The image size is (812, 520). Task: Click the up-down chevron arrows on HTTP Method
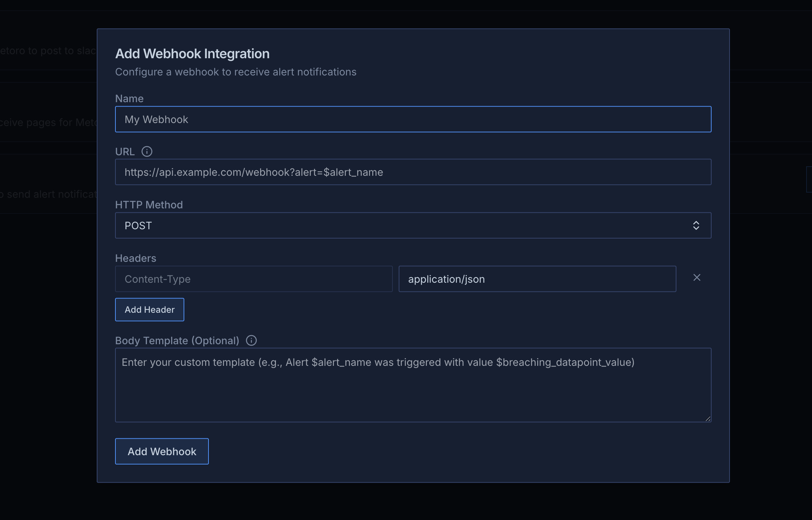pos(696,226)
